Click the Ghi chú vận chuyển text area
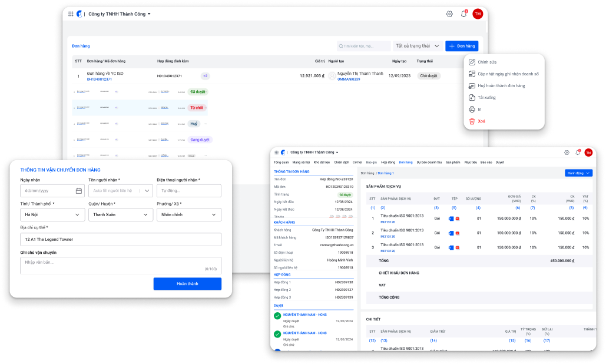 (121, 266)
